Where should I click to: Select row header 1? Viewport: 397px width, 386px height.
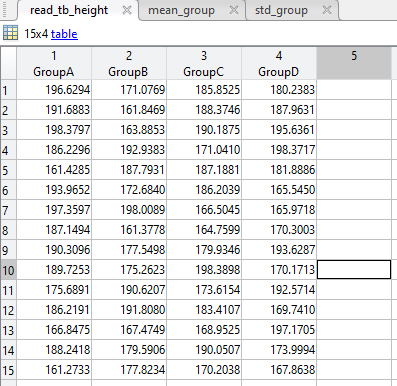pyautogui.click(x=8, y=90)
